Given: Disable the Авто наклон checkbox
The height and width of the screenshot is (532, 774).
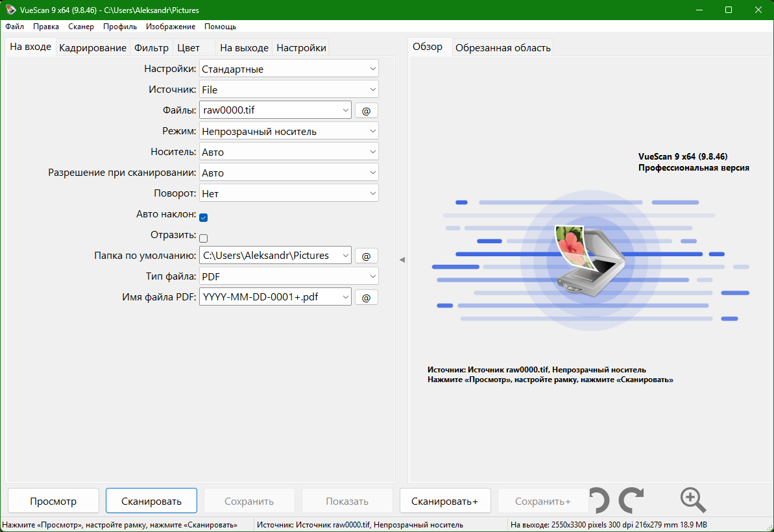Looking at the screenshot, I should [x=203, y=217].
